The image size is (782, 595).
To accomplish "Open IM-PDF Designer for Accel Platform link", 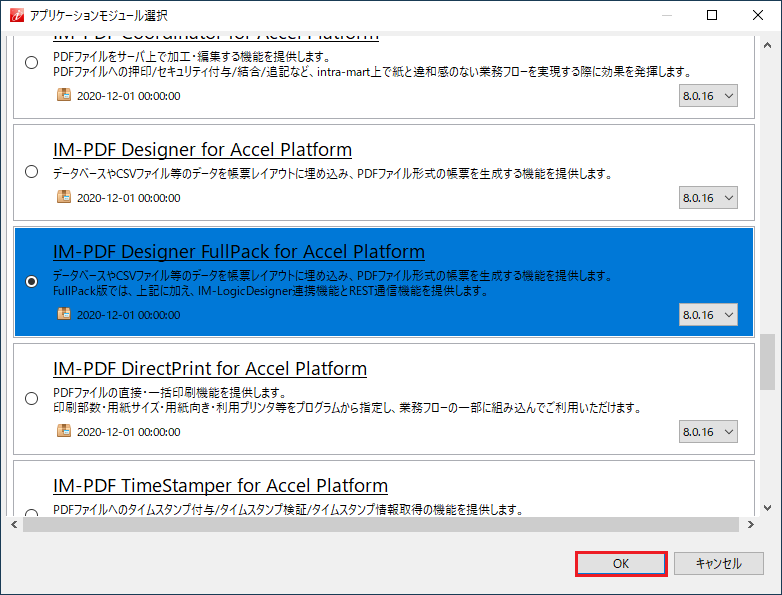I will click(202, 150).
